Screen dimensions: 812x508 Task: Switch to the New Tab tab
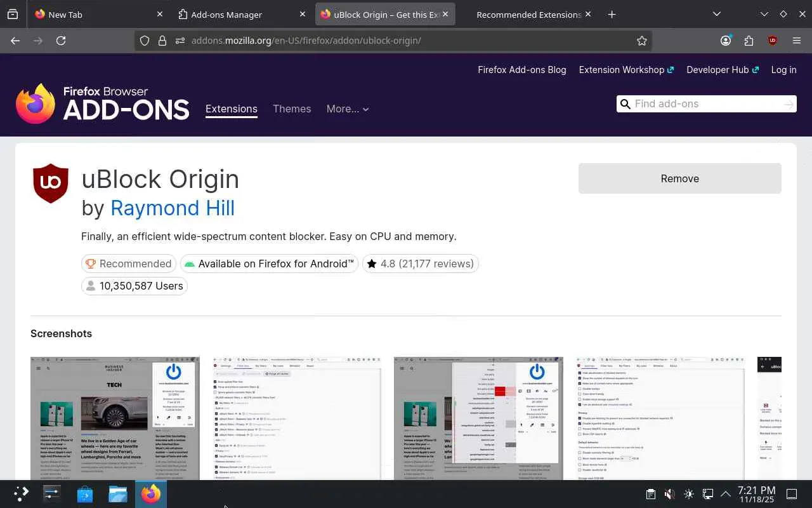point(98,14)
